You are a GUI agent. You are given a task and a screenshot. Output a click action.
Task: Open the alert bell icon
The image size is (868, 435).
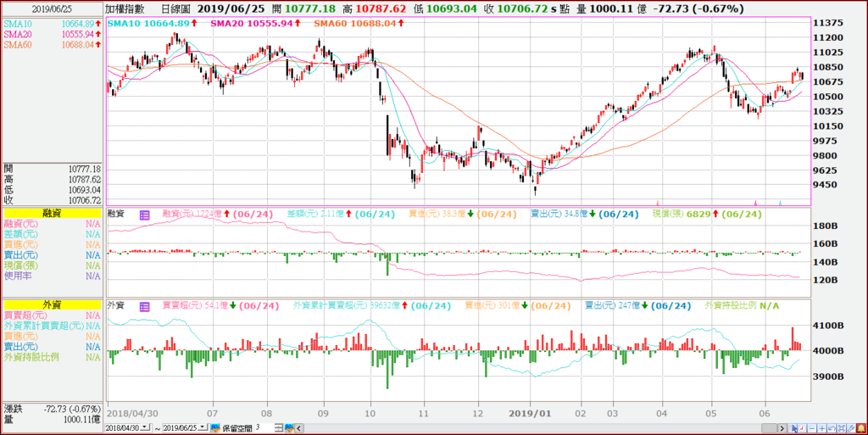click(x=861, y=428)
